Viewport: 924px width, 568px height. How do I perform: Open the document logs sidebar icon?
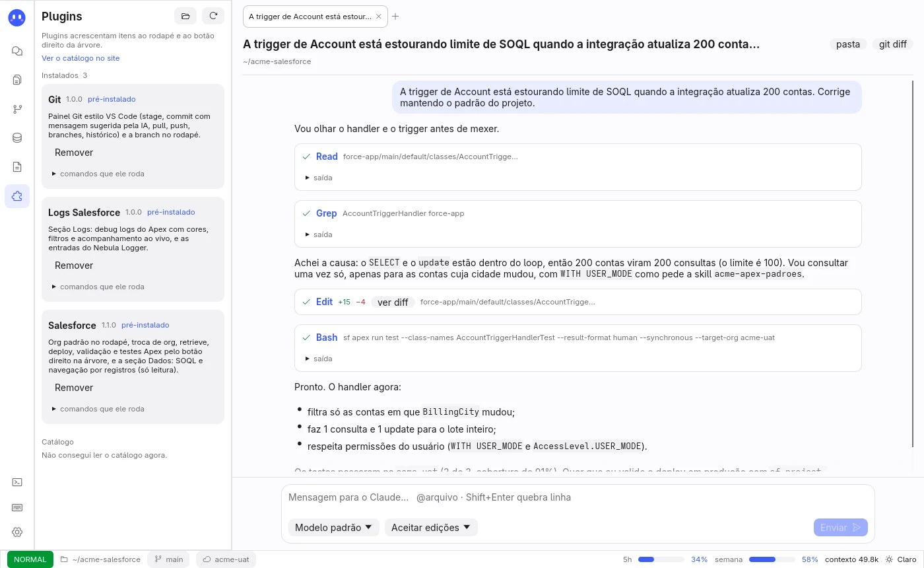tap(17, 167)
